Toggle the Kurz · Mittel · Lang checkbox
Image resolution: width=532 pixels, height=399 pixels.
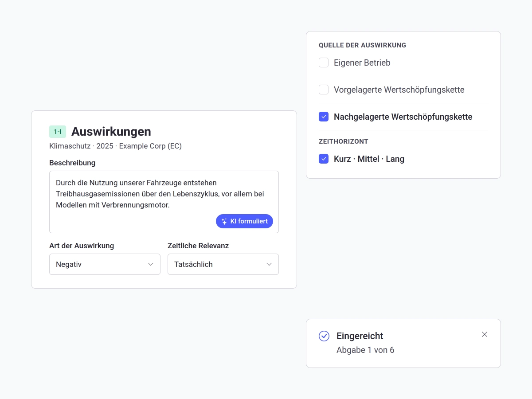(x=324, y=159)
